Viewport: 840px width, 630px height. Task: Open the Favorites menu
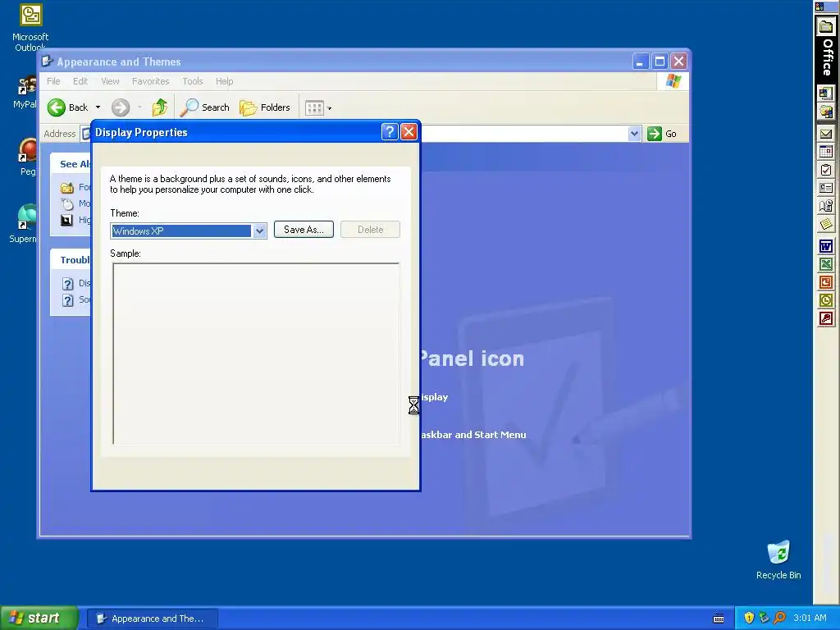pyautogui.click(x=151, y=81)
